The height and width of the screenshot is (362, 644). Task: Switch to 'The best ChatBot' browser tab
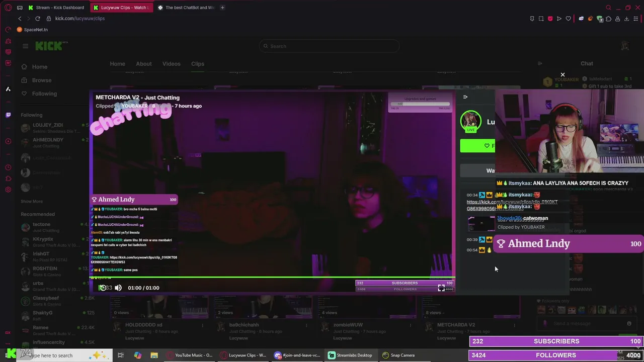(186, 8)
